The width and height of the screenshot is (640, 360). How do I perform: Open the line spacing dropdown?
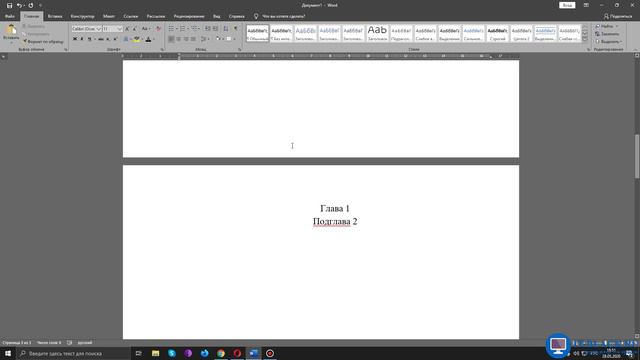(x=204, y=39)
